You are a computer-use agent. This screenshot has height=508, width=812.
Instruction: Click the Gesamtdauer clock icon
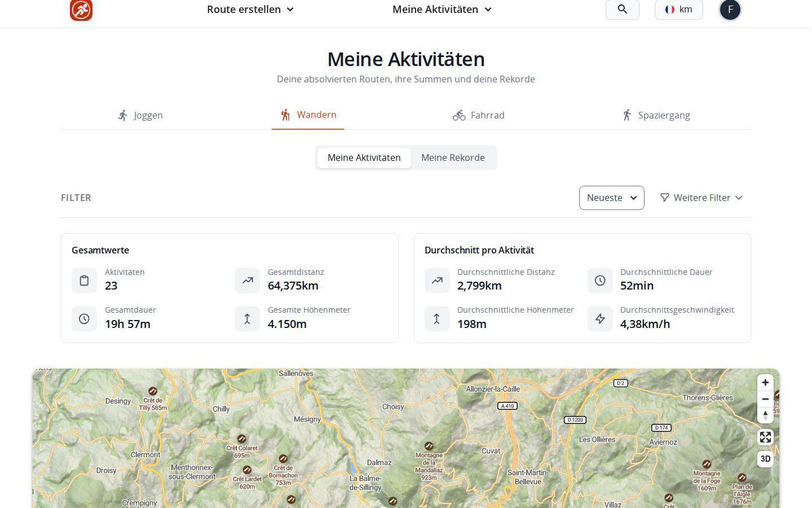84,319
